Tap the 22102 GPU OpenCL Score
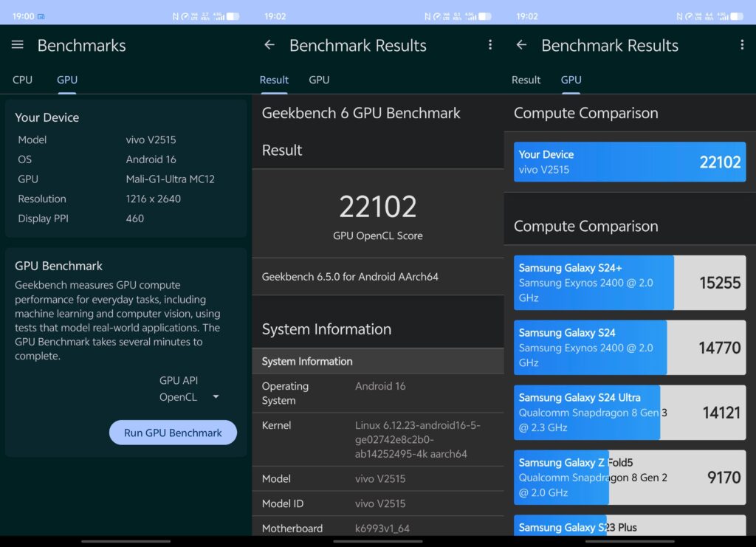This screenshot has width=756, height=547. (x=378, y=207)
